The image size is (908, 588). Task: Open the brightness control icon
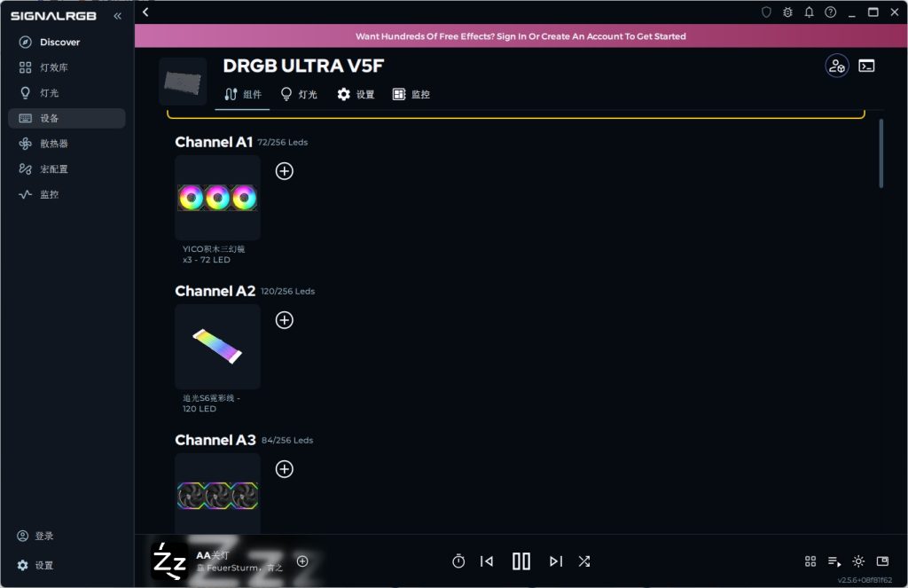858,561
